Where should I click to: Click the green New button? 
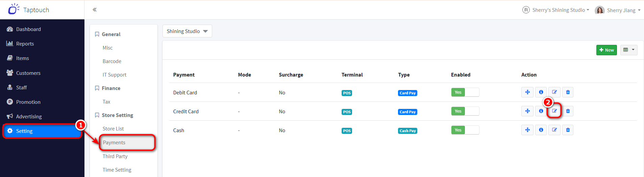point(606,50)
